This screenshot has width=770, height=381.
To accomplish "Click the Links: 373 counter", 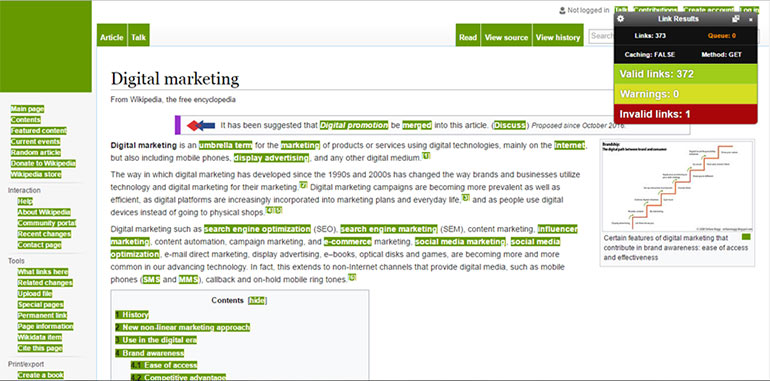I will (x=650, y=35).
